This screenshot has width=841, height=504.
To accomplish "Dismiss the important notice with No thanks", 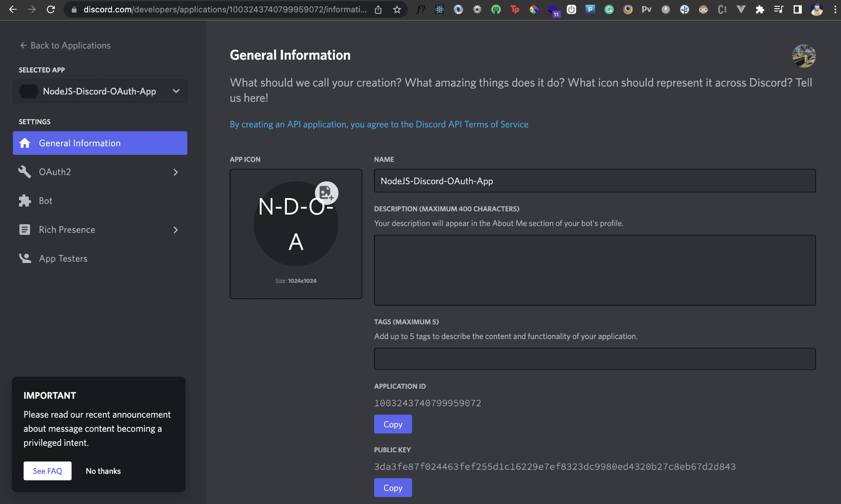I will [103, 471].
